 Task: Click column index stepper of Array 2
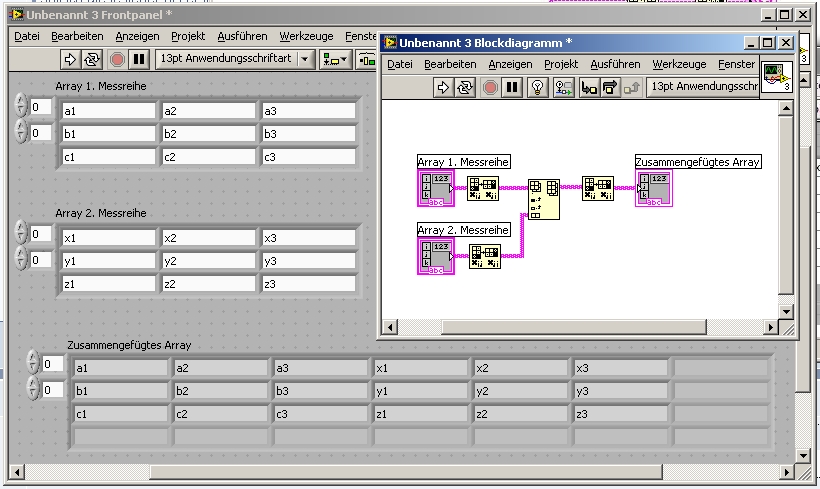(x=20, y=258)
